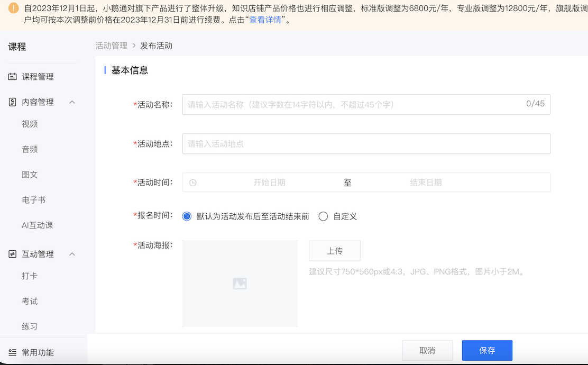Click the 内容管理 document icon
588x365 pixels.
click(x=12, y=102)
